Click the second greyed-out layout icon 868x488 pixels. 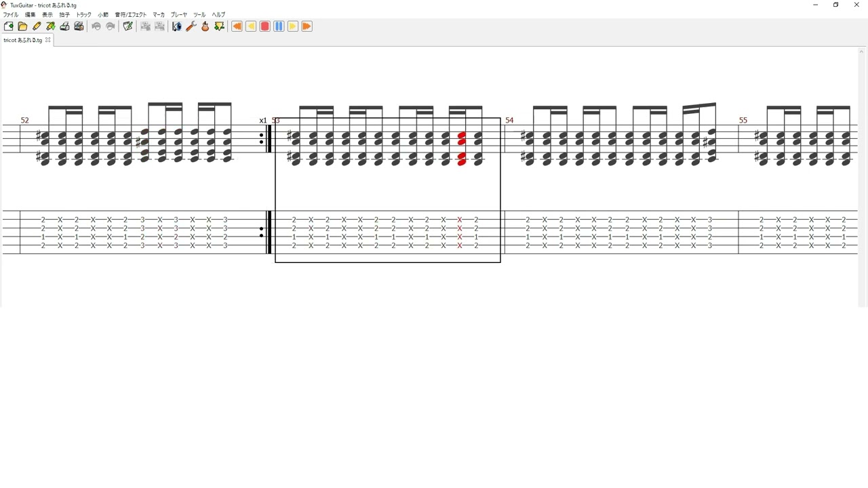point(159,26)
